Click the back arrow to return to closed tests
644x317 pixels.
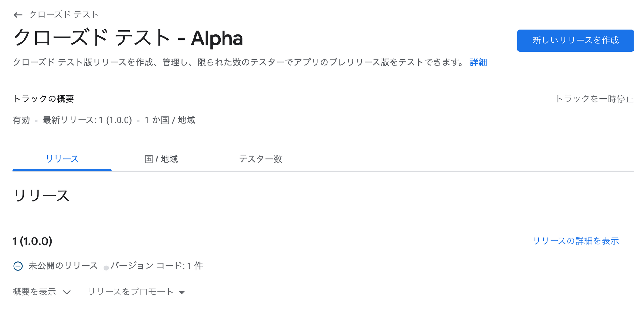click(x=18, y=14)
